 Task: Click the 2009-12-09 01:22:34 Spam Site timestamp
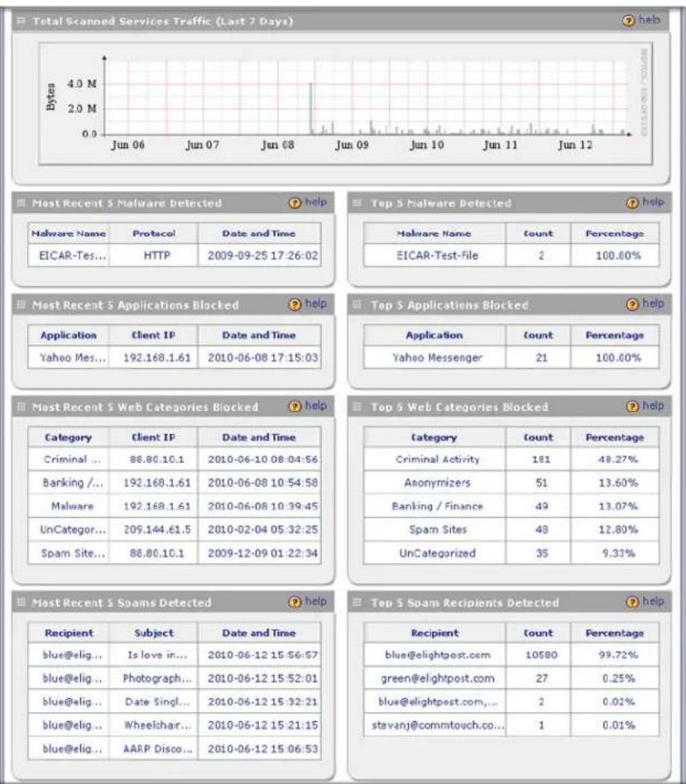coord(262,553)
